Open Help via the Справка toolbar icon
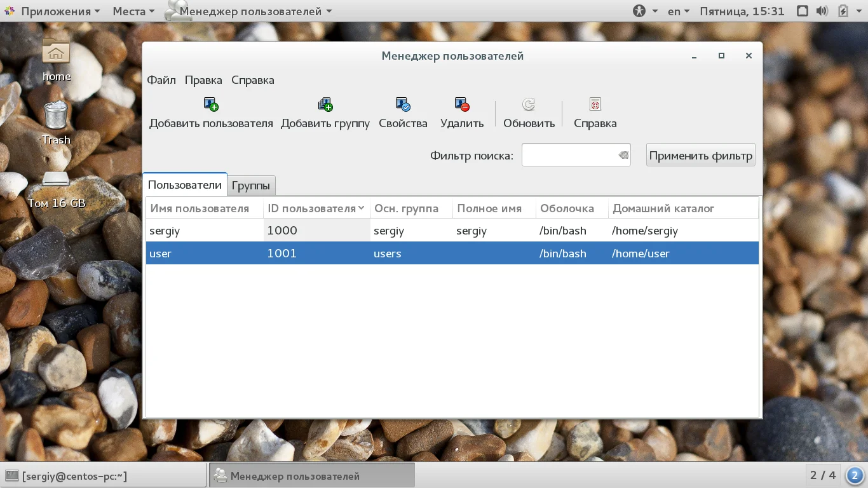The height and width of the screenshot is (488, 868). pos(595,104)
